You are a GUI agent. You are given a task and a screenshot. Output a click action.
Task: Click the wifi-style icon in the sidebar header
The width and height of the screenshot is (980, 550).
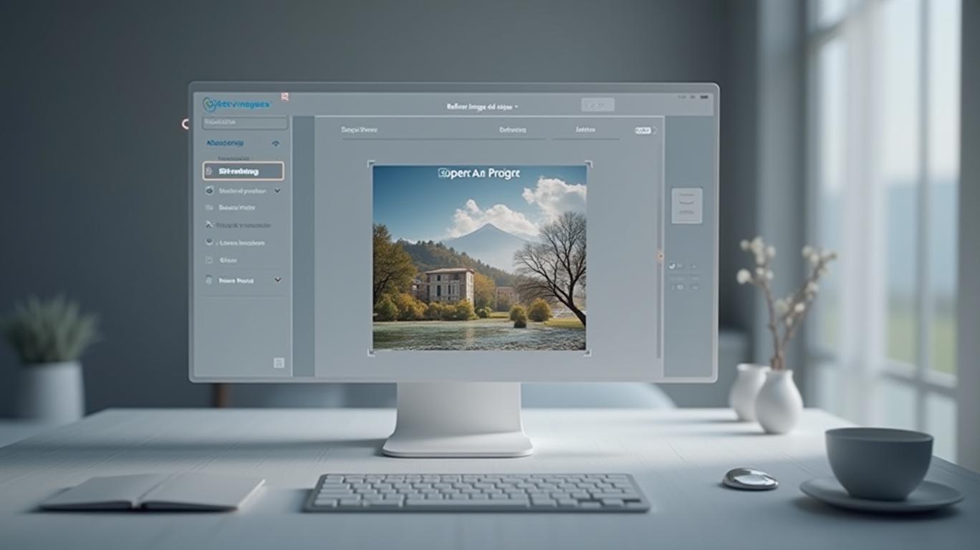tap(276, 144)
